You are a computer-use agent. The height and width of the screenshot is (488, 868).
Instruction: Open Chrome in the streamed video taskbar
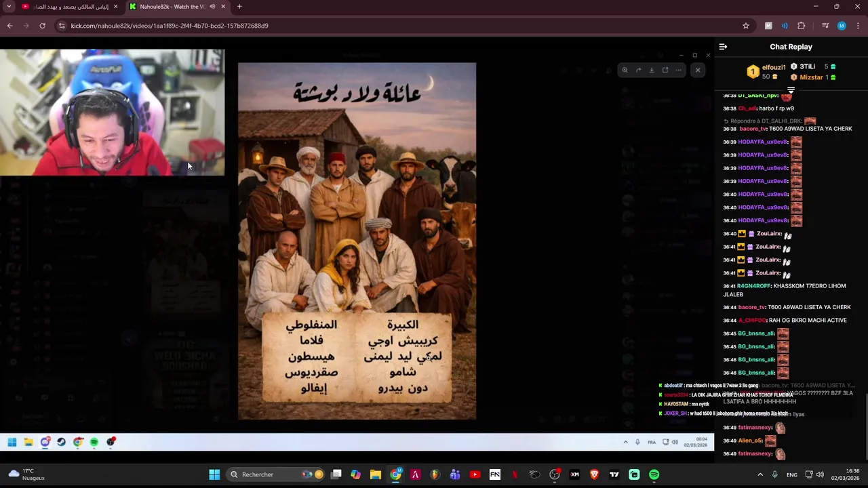coord(78,442)
